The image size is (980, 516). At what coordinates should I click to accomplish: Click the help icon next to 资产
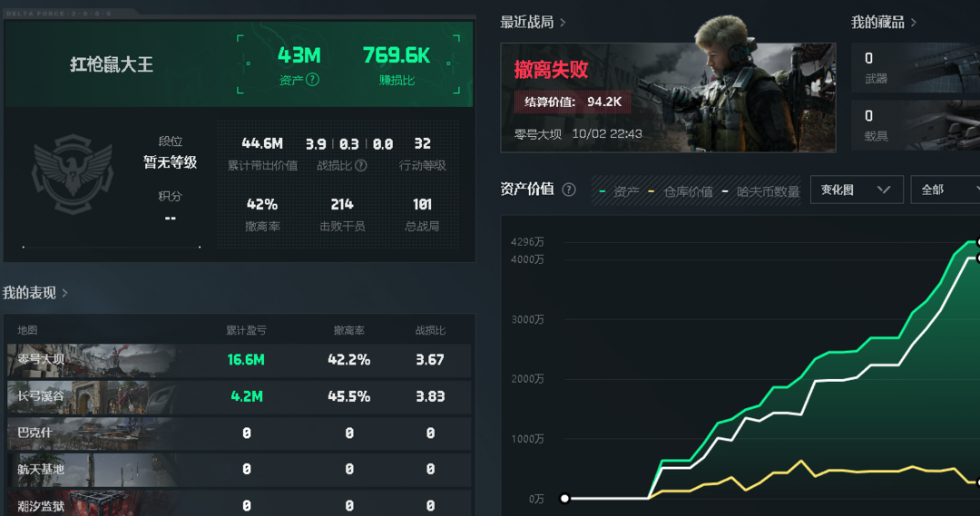(312, 80)
